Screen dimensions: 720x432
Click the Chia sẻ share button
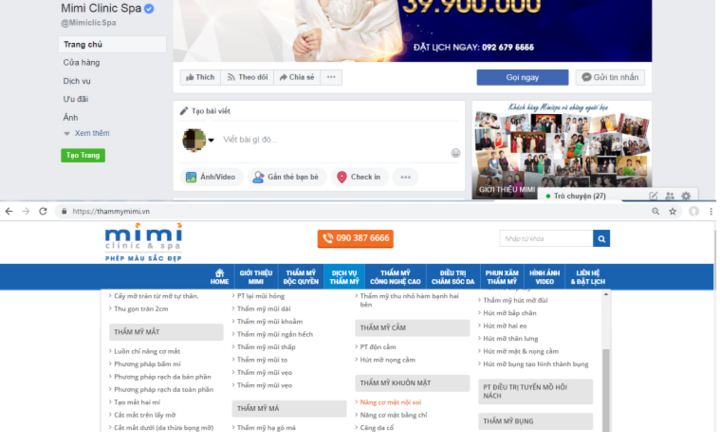click(297, 77)
